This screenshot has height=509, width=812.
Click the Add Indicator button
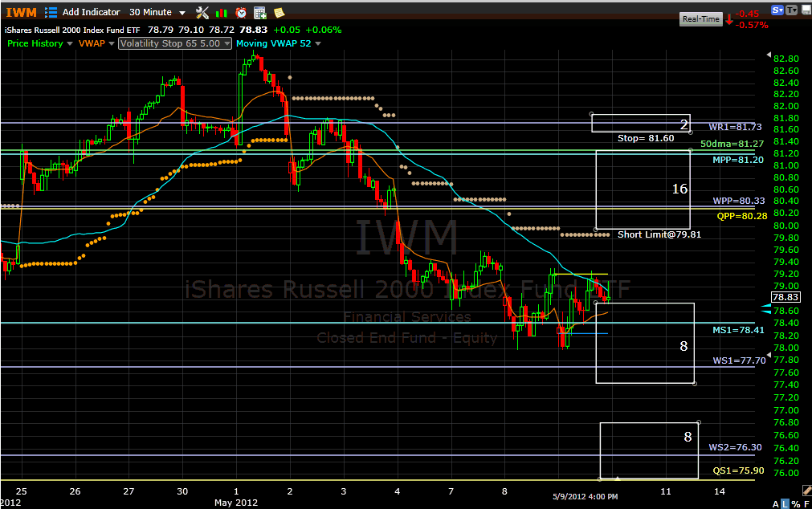coord(91,12)
